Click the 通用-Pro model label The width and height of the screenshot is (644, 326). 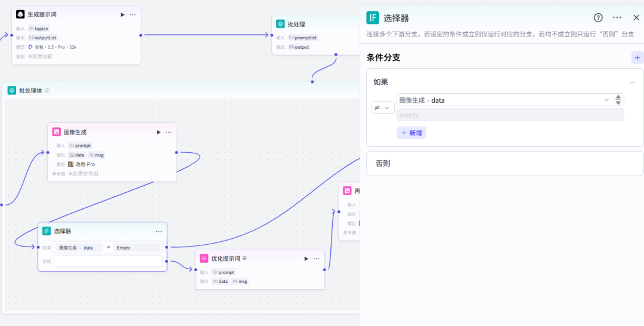82,164
